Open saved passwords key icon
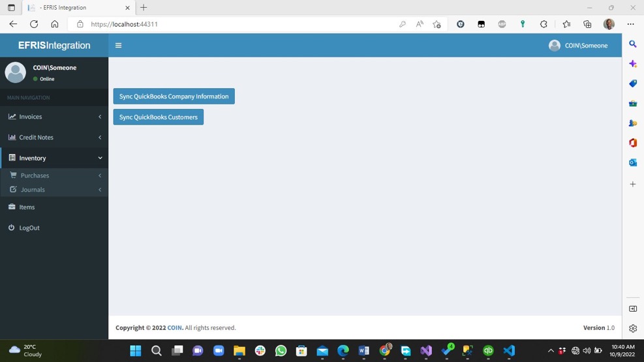The width and height of the screenshot is (644, 362). pyautogui.click(x=403, y=24)
